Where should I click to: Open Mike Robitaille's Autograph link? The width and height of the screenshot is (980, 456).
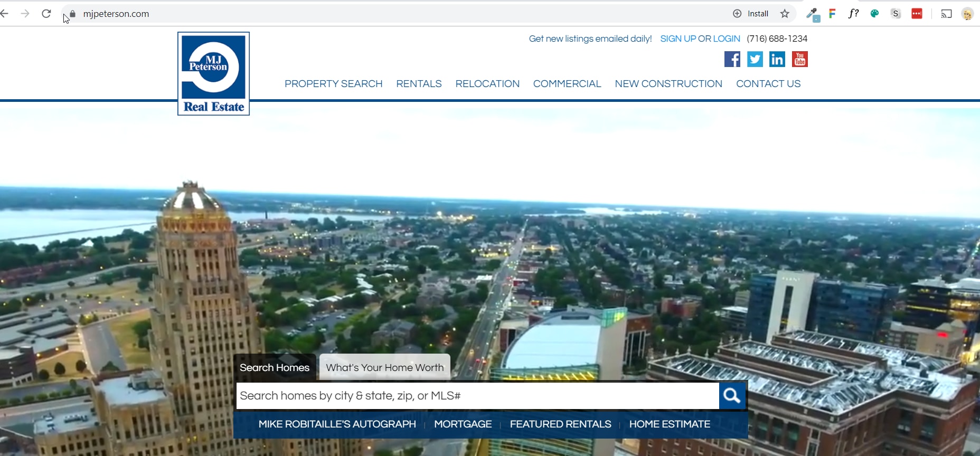point(337,424)
